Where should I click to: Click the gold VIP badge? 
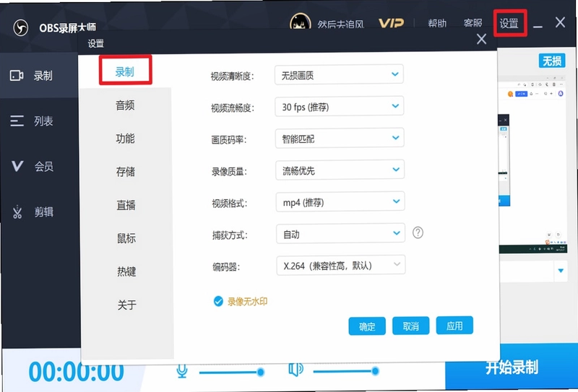pyautogui.click(x=391, y=24)
